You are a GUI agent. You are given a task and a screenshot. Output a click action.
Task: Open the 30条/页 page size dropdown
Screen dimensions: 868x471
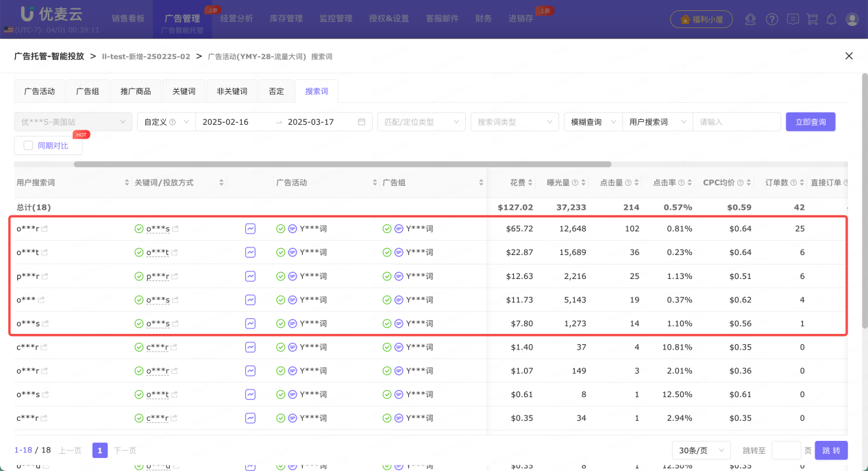click(x=702, y=450)
